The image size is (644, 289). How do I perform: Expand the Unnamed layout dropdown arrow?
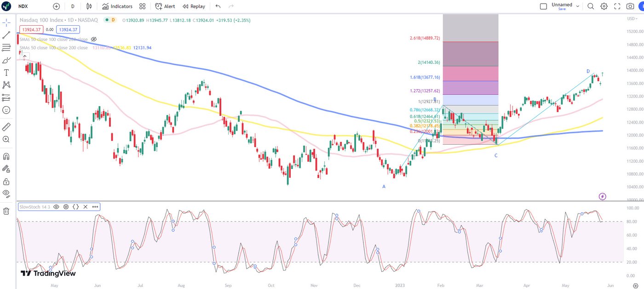pos(578,6)
